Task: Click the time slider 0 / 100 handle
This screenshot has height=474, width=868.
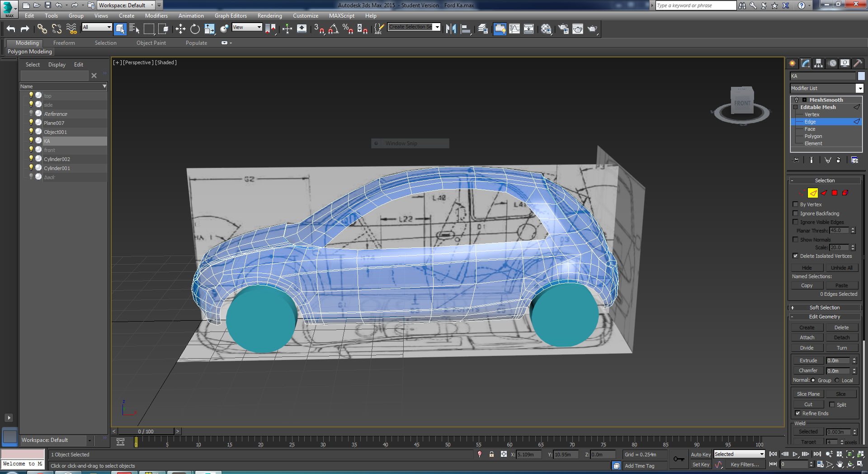Action: tap(146, 431)
